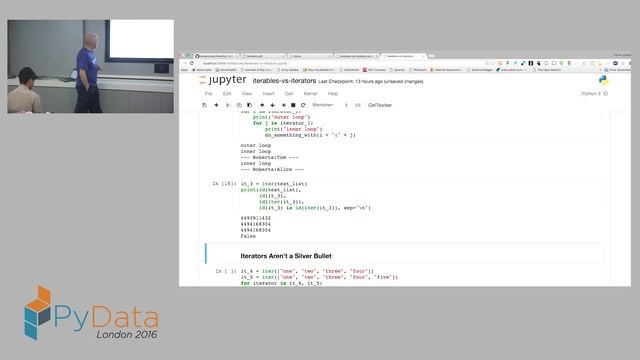Open command palette keyboard icon
Image resolution: width=640 pixels, height=360 pixels.
pos(358,105)
